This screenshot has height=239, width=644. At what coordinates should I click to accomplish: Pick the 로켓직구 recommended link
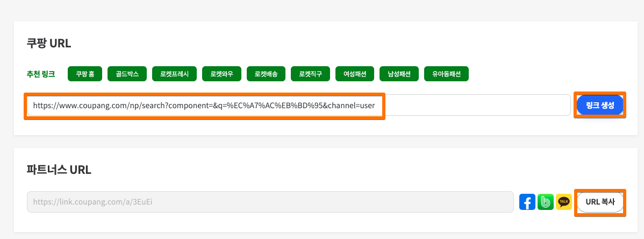coord(311,74)
